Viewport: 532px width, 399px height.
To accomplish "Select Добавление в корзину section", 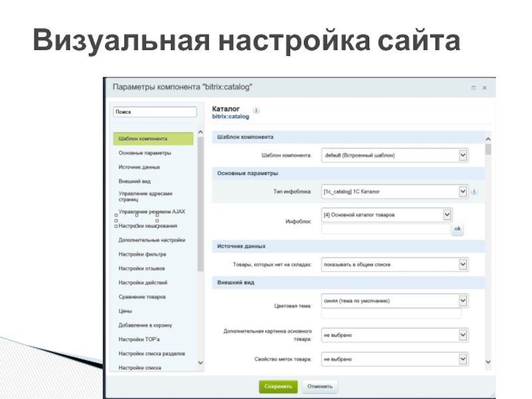I will [145, 325].
